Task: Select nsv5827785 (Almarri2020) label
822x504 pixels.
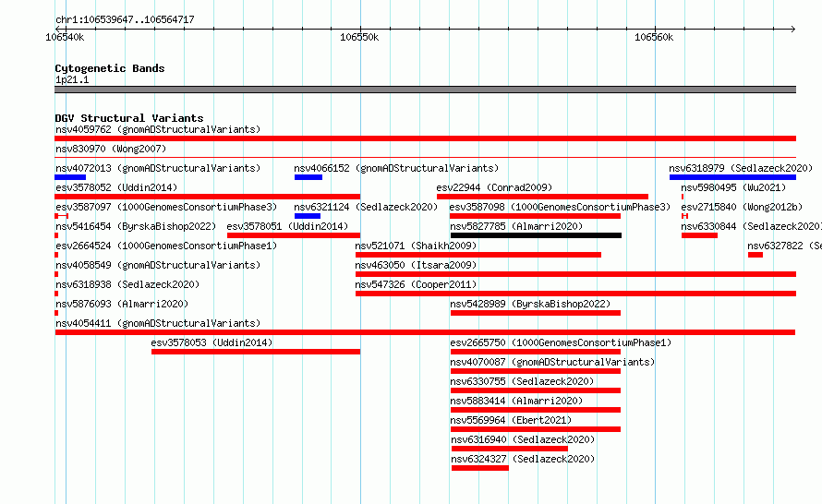Action: [516, 226]
